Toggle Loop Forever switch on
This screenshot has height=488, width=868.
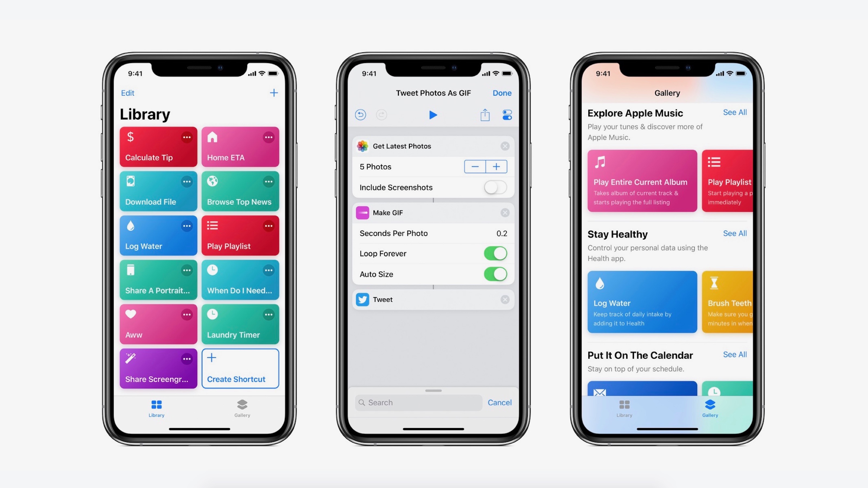point(495,254)
